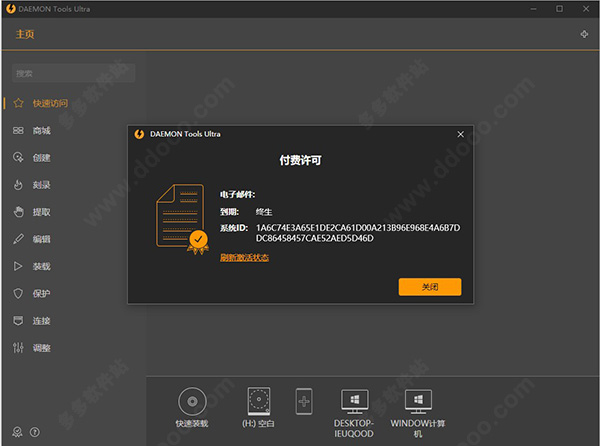
Task: Open the 快速访问 menu entry
Action: [50, 103]
